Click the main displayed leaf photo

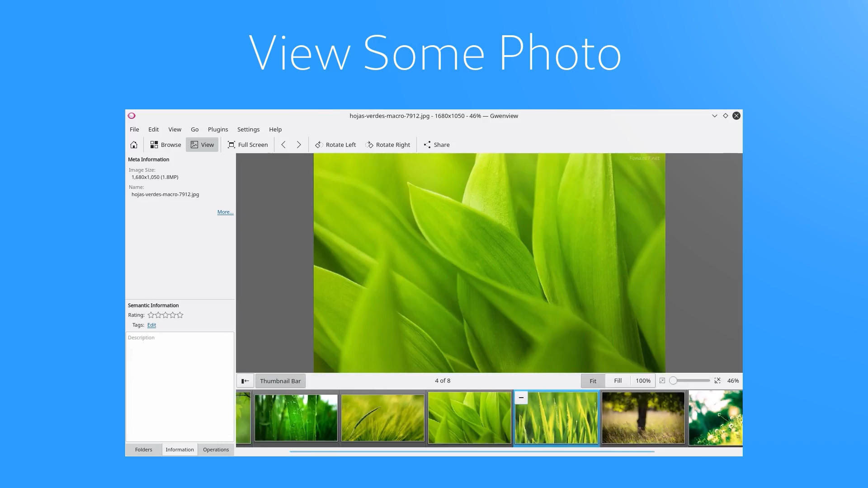coord(489,263)
